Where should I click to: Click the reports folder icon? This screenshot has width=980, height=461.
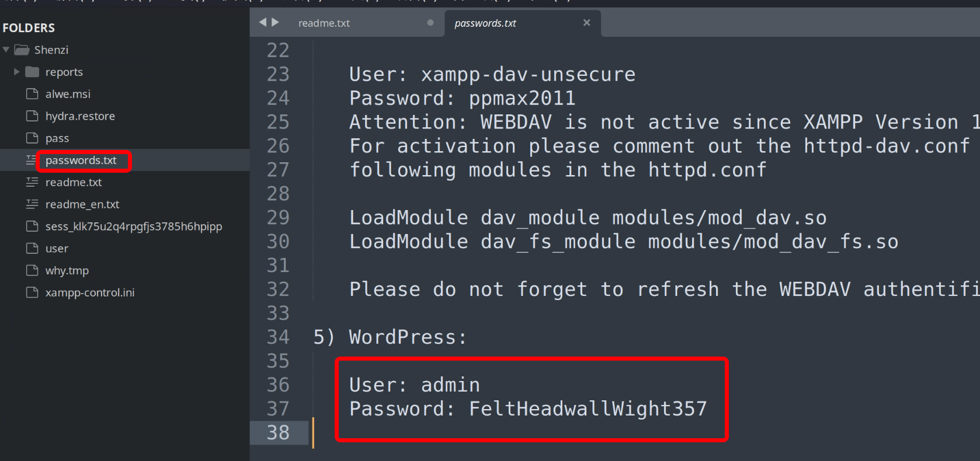tap(32, 72)
